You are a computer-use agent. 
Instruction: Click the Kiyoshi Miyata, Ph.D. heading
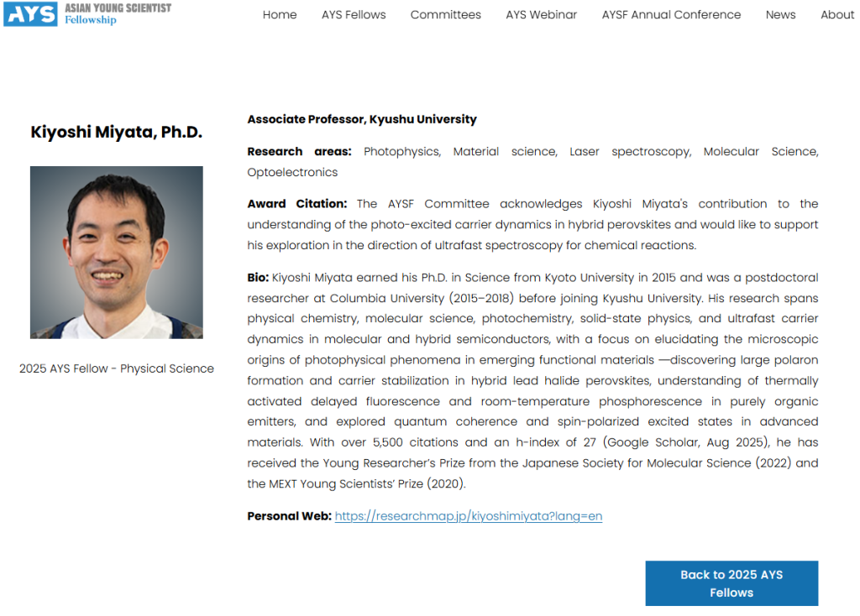(x=117, y=132)
